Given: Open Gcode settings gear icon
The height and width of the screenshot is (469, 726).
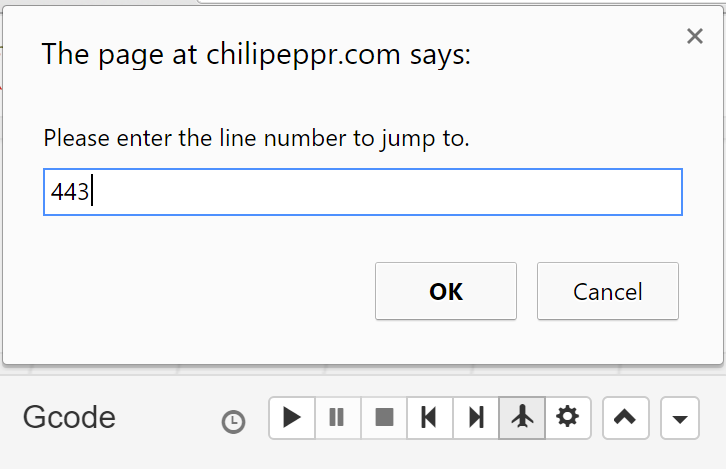Looking at the screenshot, I should click(x=568, y=417).
